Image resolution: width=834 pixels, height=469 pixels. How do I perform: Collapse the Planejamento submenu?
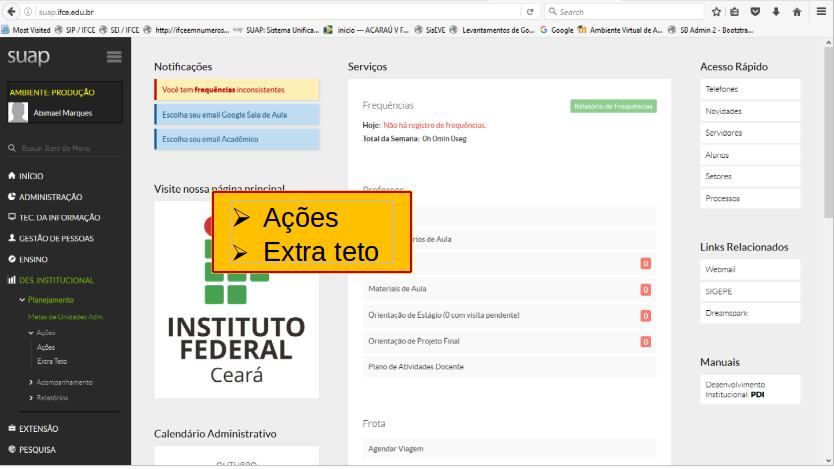click(x=50, y=300)
